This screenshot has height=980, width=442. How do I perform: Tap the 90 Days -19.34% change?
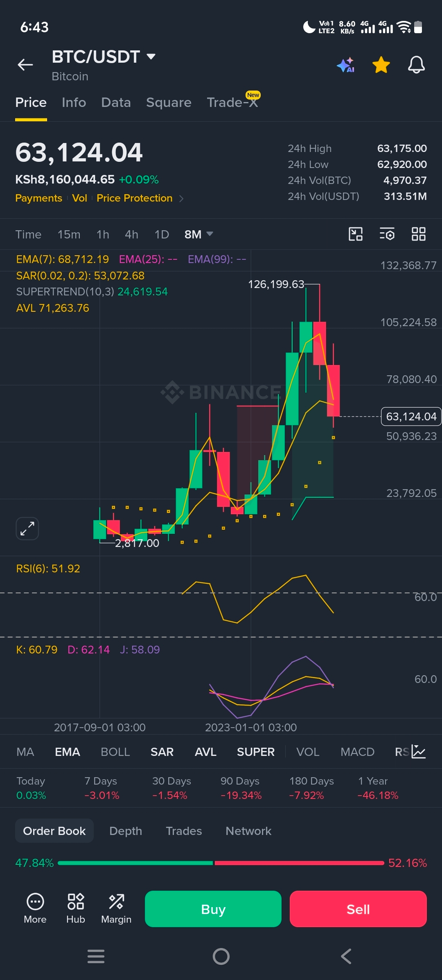point(241,788)
